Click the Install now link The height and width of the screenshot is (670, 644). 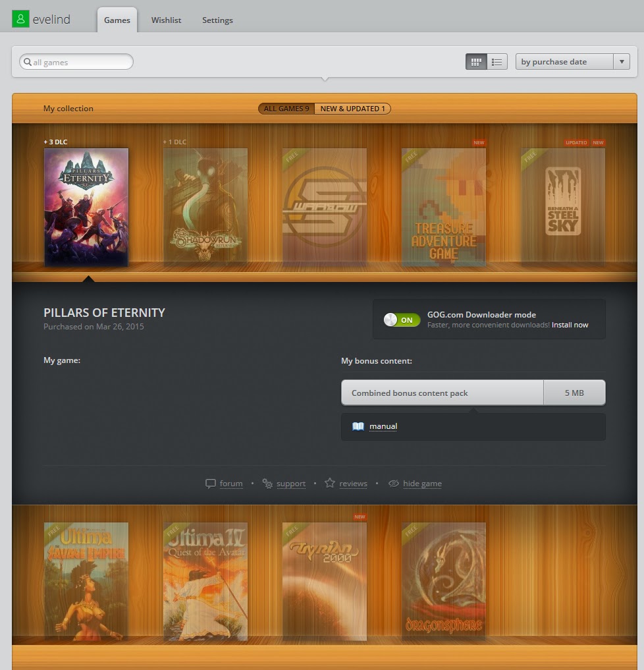pos(570,325)
